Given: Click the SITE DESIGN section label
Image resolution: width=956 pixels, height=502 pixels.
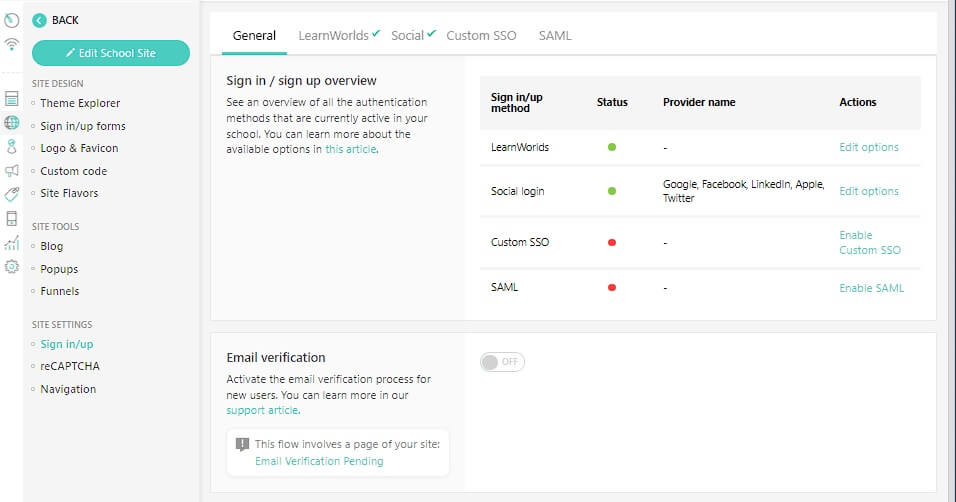Looking at the screenshot, I should point(57,84).
